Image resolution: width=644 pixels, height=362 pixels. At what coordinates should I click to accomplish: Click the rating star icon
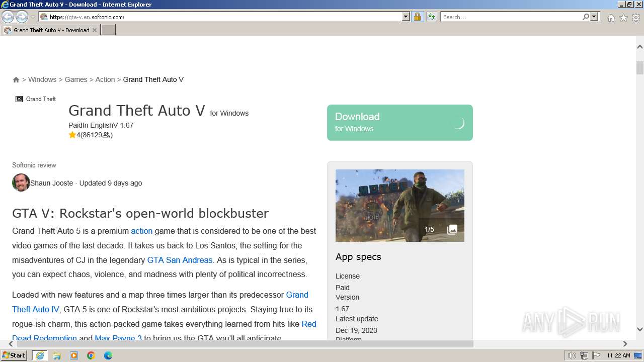pos(72,135)
